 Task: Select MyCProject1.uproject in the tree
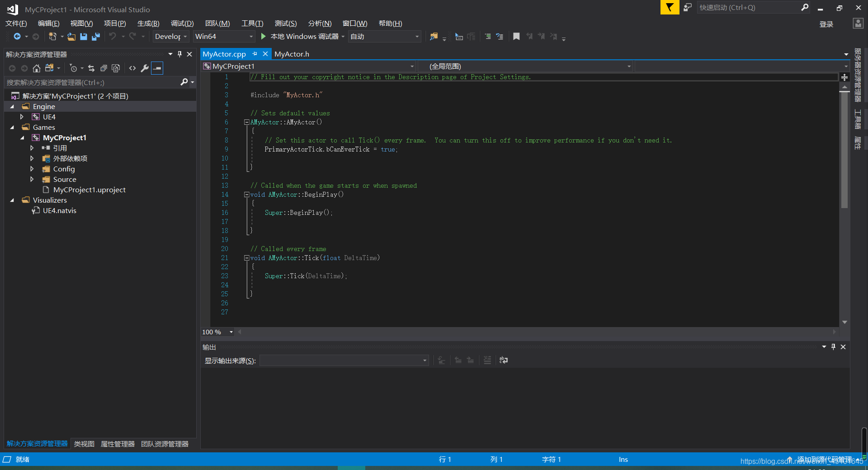(x=90, y=190)
